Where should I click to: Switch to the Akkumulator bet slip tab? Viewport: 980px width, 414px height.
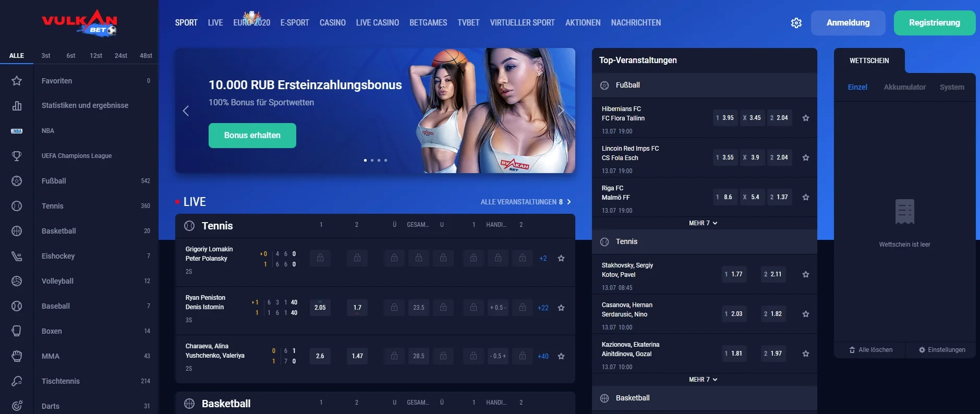pos(904,87)
